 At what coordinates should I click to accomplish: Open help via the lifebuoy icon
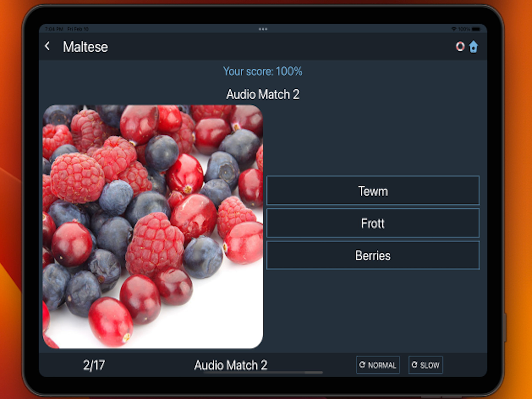tap(460, 46)
